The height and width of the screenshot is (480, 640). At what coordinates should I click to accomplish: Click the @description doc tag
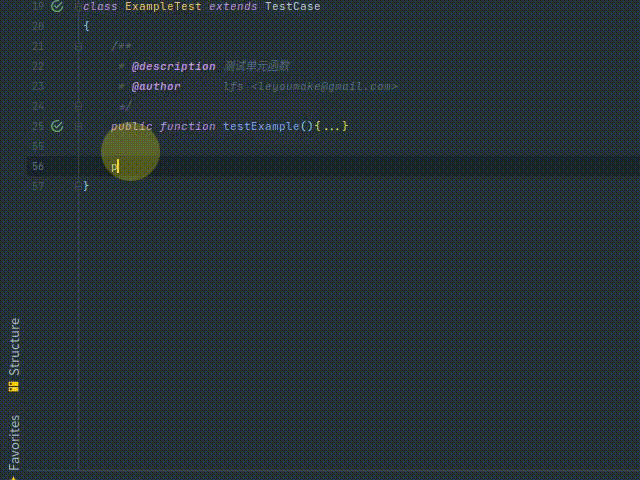pyautogui.click(x=173, y=66)
